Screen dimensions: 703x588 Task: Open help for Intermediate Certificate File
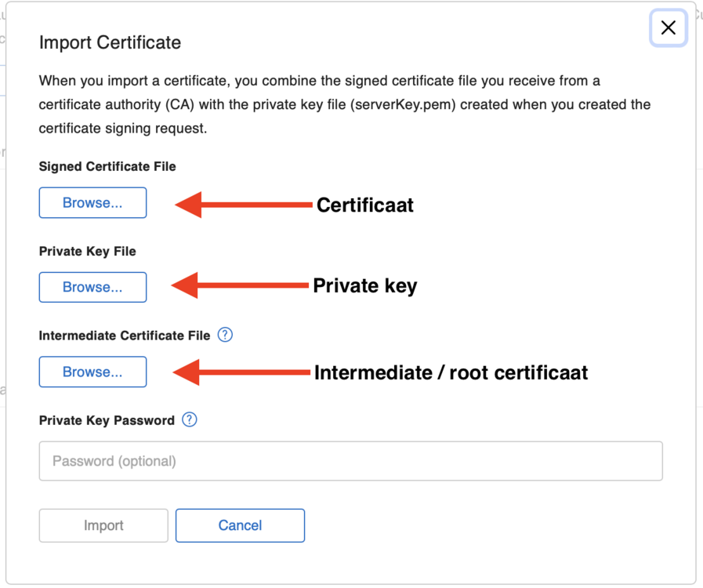tap(225, 335)
